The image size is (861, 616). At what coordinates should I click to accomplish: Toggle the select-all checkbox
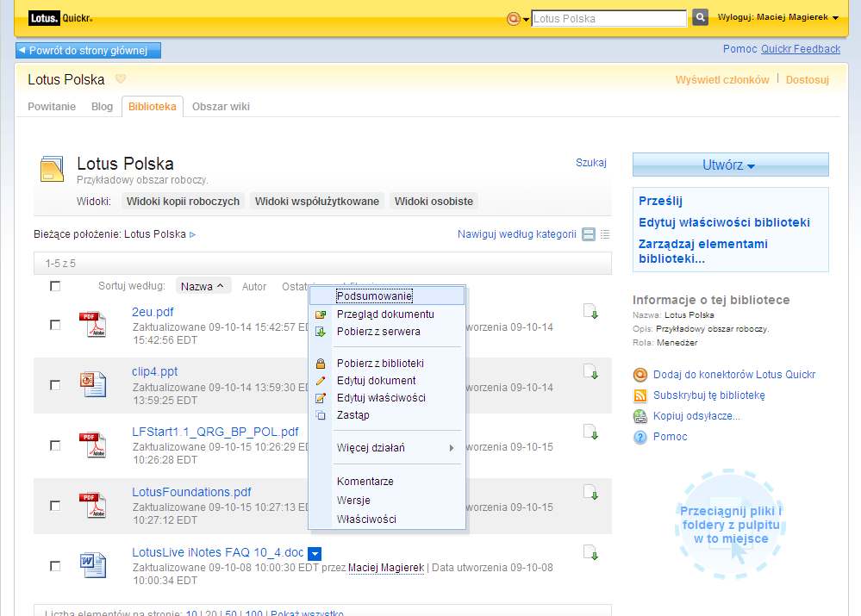pyautogui.click(x=55, y=286)
